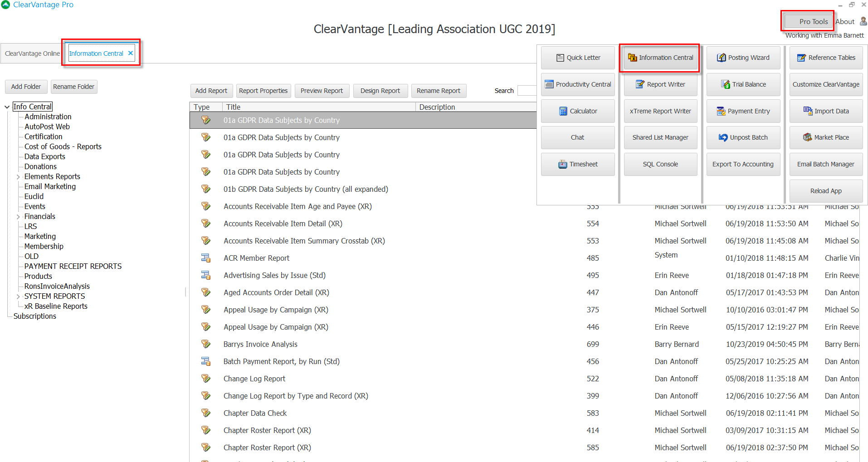Open Customize ClearVantage

click(x=826, y=84)
